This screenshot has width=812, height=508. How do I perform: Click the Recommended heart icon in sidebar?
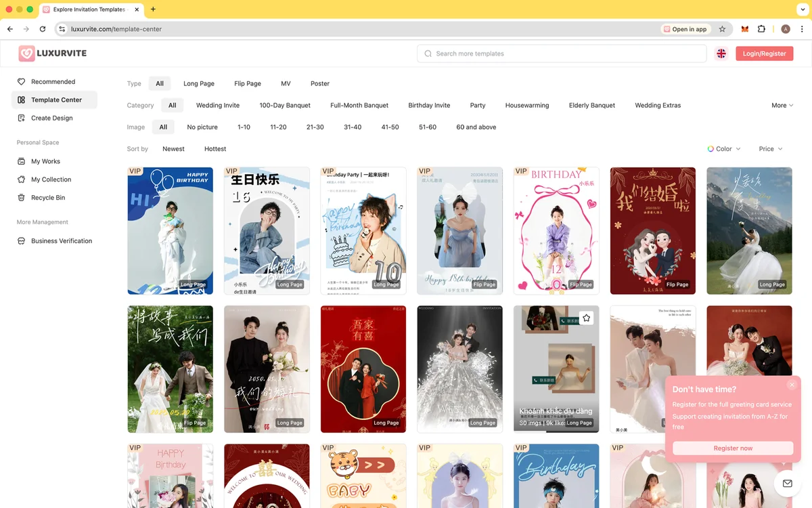pyautogui.click(x=21, y=81)
